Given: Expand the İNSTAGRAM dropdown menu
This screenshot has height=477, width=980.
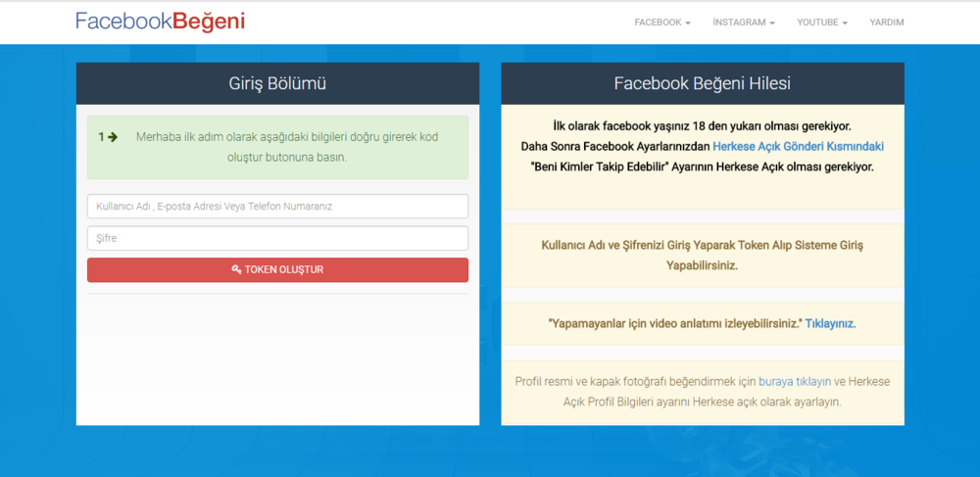Looking at the screenshot, I should click(x=744, y=23).
